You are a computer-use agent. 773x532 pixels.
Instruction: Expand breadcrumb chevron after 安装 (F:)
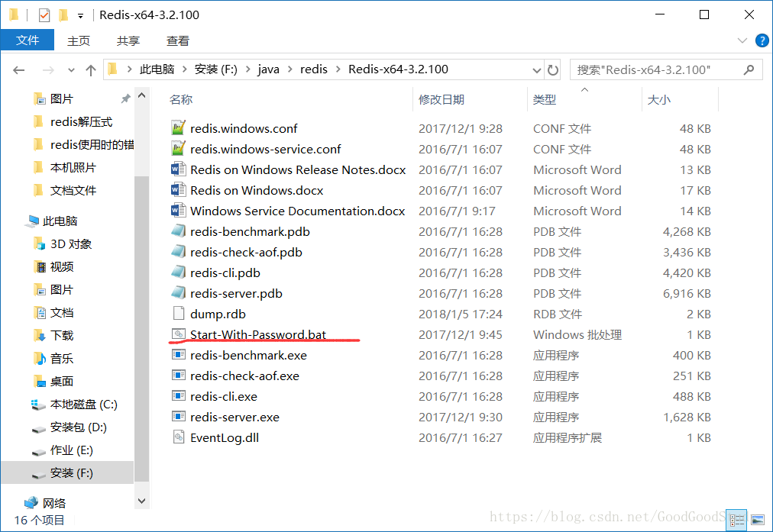click(247, 69)
